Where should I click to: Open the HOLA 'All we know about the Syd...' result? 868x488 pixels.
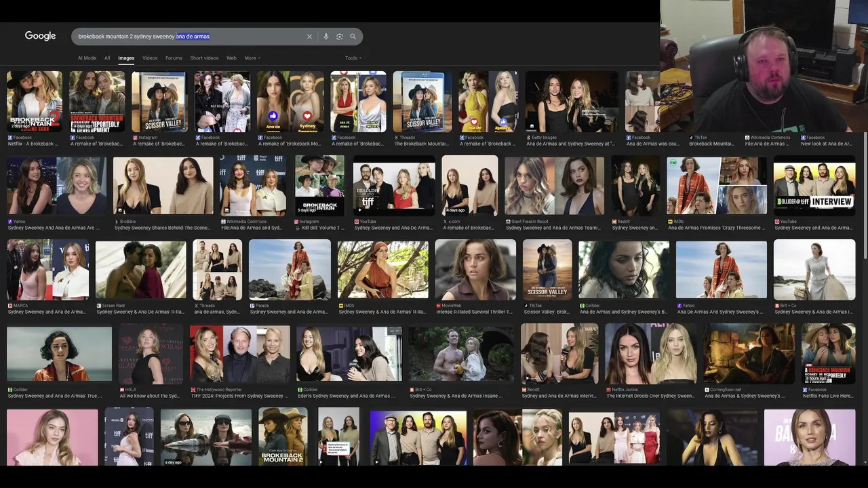[x=151, y=353]
